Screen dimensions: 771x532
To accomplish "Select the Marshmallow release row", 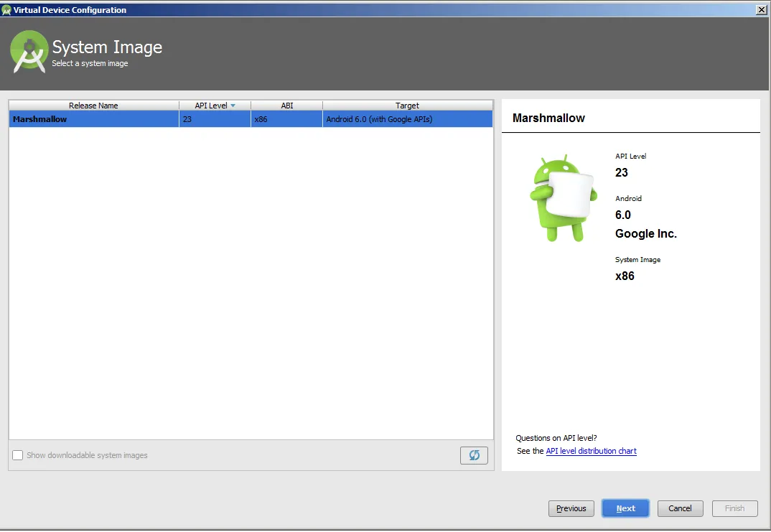I will pyautogui.click(x=251, y=119).
